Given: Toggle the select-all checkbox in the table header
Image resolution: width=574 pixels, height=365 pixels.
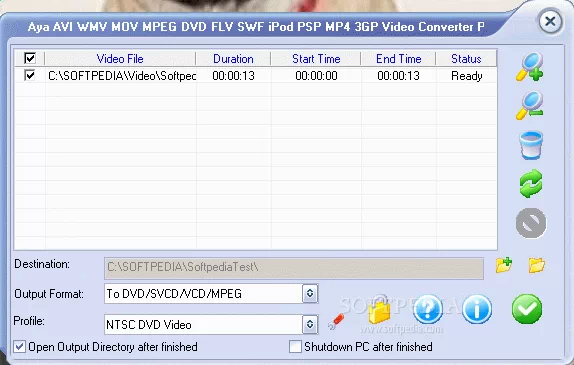Looking at the screenshot, I should coord(30,58).
